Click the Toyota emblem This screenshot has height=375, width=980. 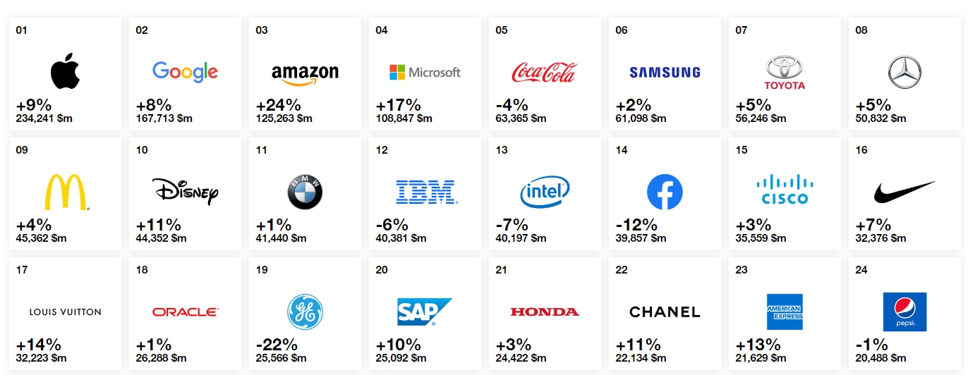coord(785,73)
